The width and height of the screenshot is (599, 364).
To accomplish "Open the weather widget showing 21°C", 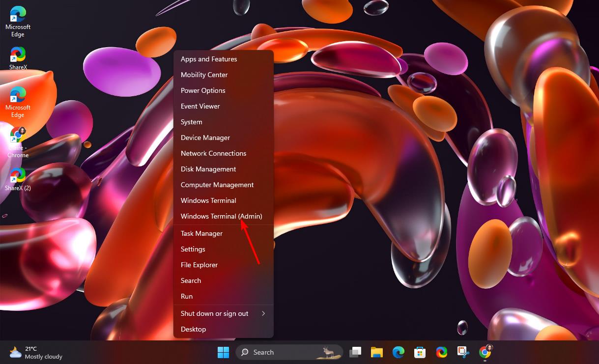I will (x=36, y=352).
